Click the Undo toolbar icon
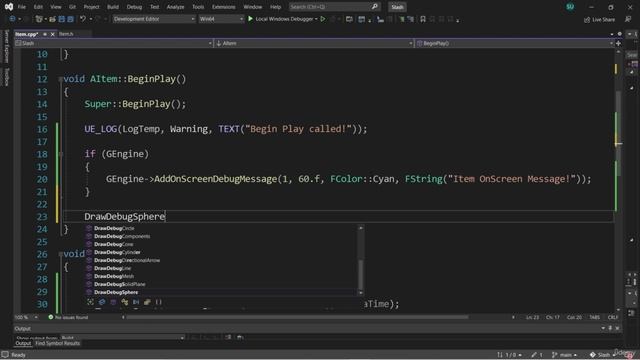The image size is (640, 360). click(x=83, y=19)
